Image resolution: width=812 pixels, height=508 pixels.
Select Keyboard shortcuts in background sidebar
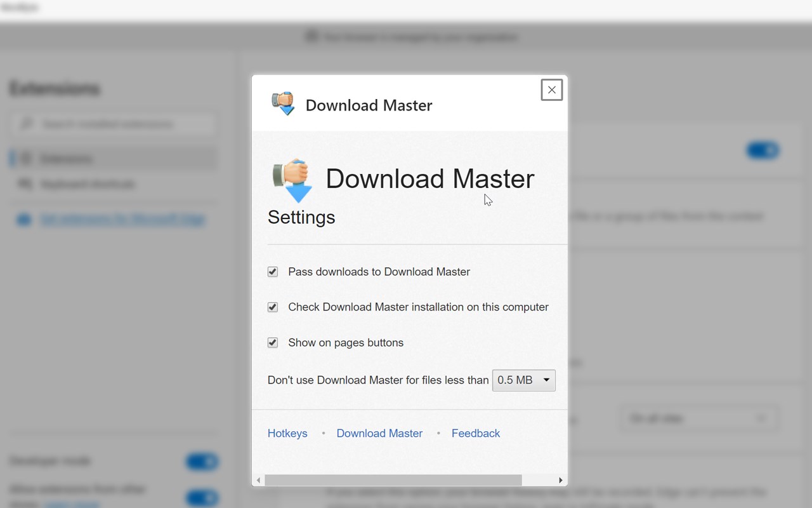[x=114, y=184]
